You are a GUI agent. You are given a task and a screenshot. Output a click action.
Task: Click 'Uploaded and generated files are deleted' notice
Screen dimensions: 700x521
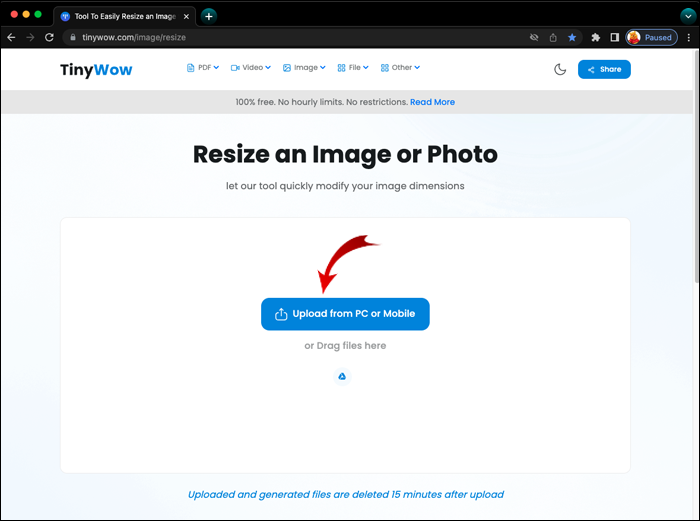(346, 495)
